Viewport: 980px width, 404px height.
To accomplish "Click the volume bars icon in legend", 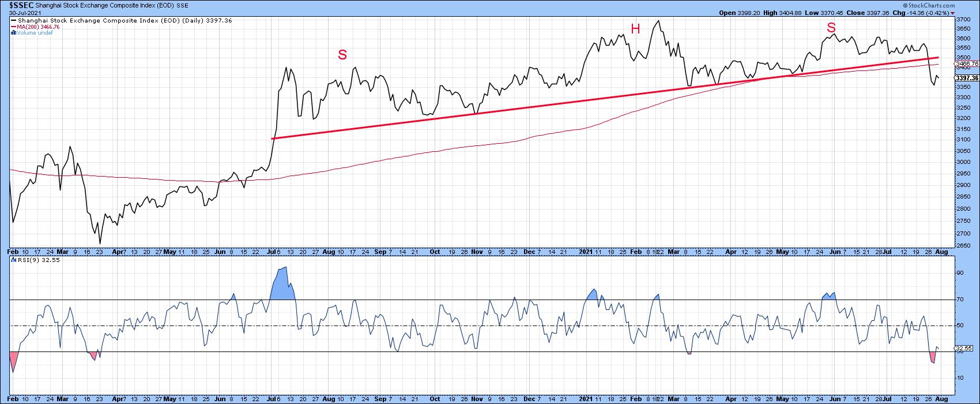I will 13,33.
